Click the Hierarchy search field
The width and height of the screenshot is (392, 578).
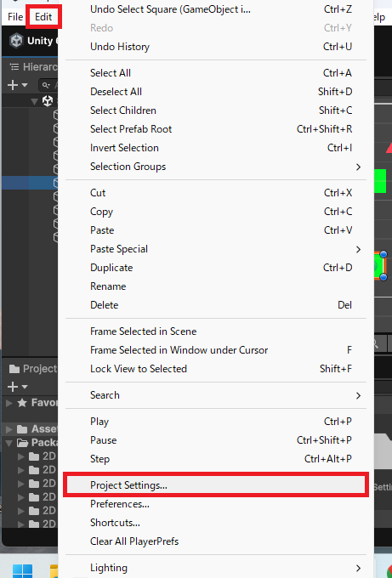tap(48, 85)
